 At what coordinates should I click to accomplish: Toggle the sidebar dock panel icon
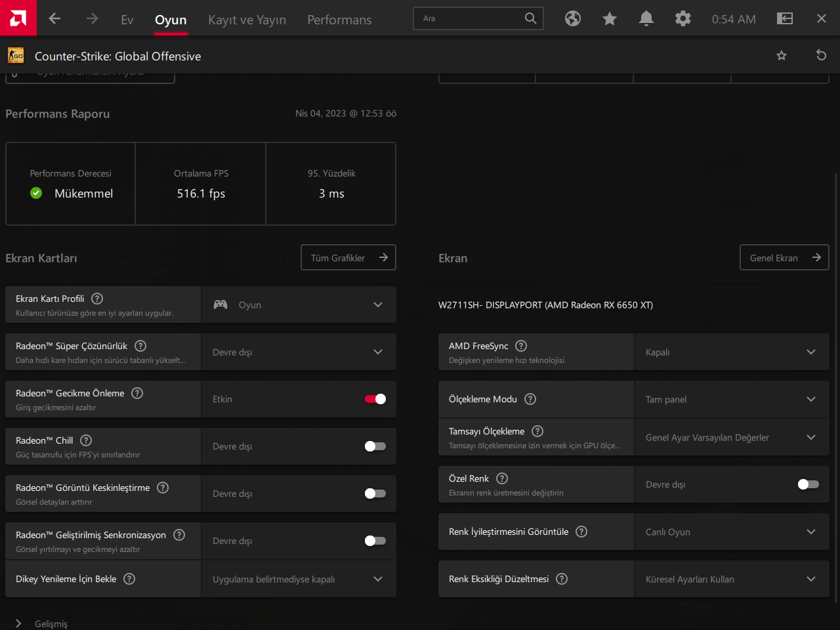coord(784,19)
